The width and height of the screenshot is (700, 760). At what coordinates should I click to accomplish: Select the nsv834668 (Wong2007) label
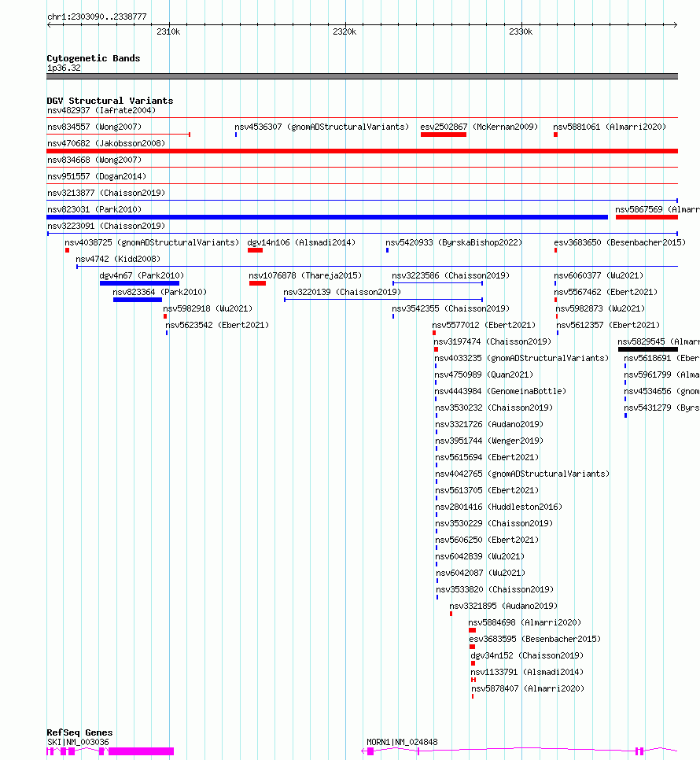click(x=94, y=160)
